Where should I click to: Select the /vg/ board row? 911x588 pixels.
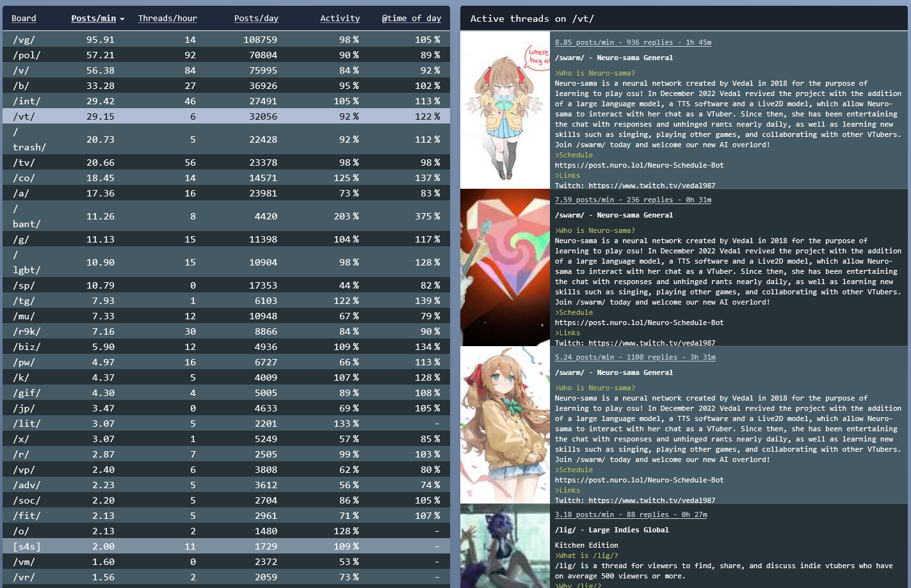(x=227, y=39)
